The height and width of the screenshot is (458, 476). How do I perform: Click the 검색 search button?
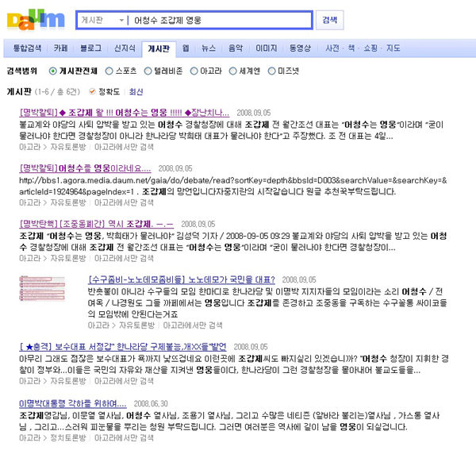(x=330, y=20)
